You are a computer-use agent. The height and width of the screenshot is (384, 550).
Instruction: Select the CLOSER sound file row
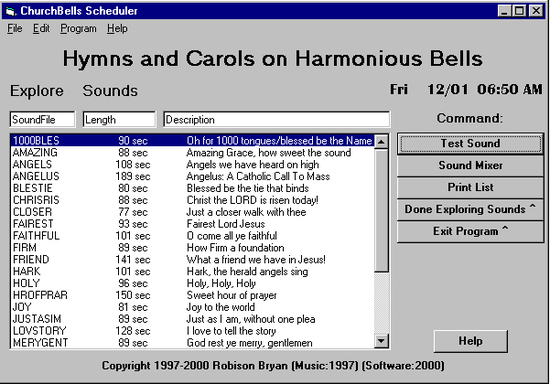pyautogui.click(x=192, y=212)
